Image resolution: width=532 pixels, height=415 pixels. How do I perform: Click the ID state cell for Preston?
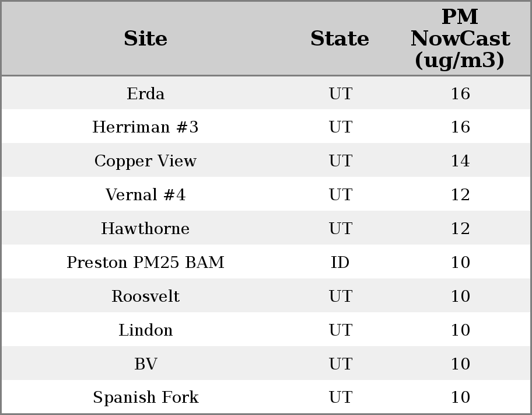click(x=340, y=263)
